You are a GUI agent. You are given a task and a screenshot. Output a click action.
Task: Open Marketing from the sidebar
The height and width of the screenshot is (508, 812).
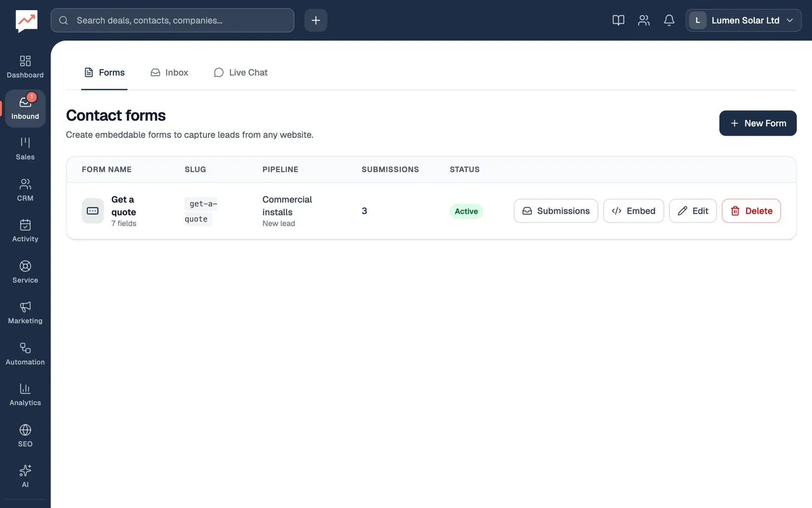25,313
